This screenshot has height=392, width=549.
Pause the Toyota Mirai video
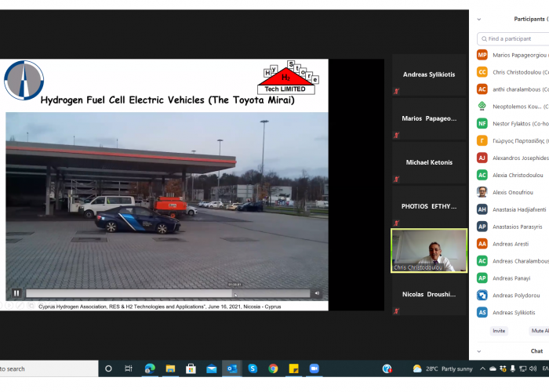coord(16,293)
